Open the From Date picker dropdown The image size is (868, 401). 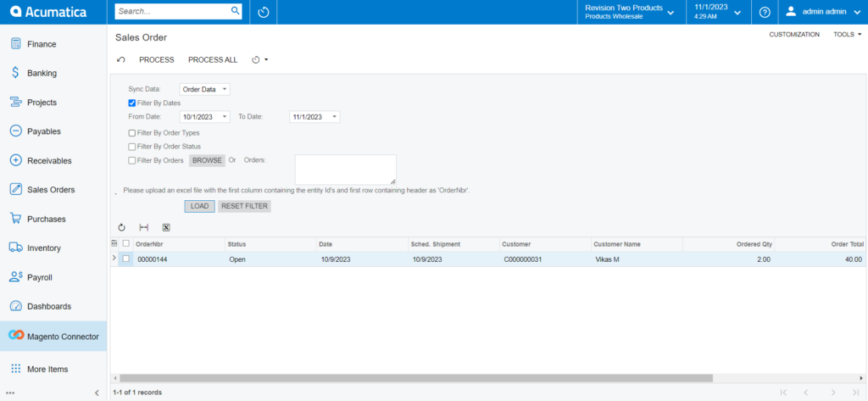(x=225, y=117)
